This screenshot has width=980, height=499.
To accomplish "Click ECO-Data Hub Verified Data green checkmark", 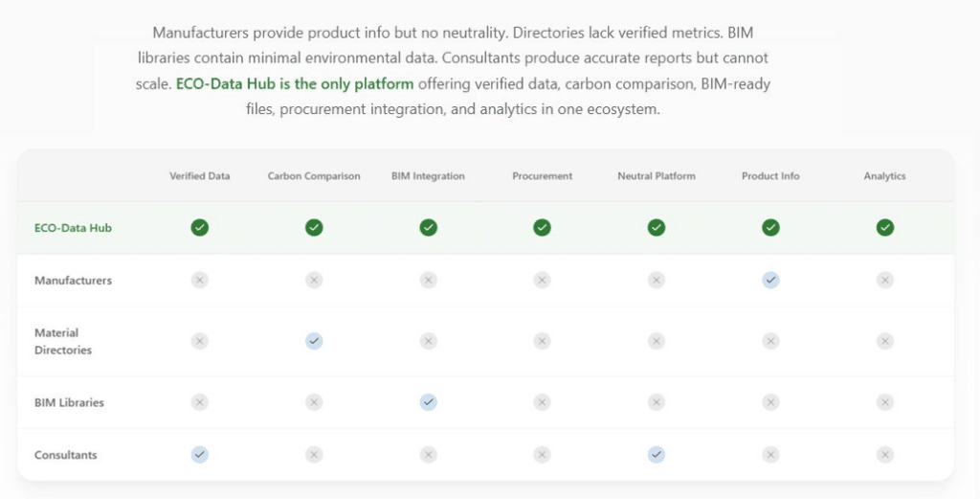I will click(x=199, y=227).
